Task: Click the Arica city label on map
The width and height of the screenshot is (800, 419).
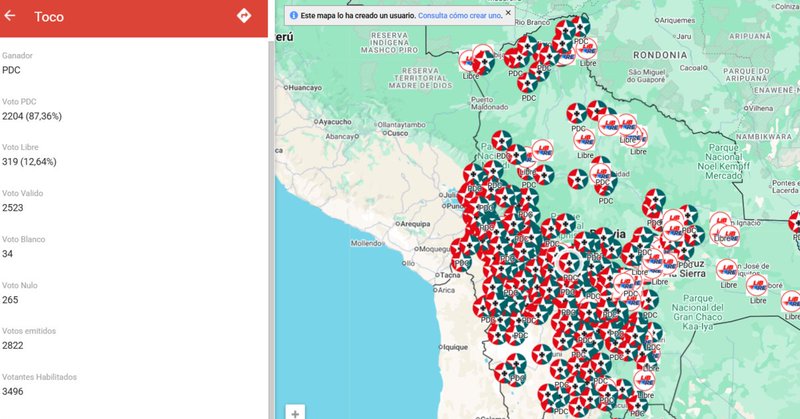Action: [446, 290]
